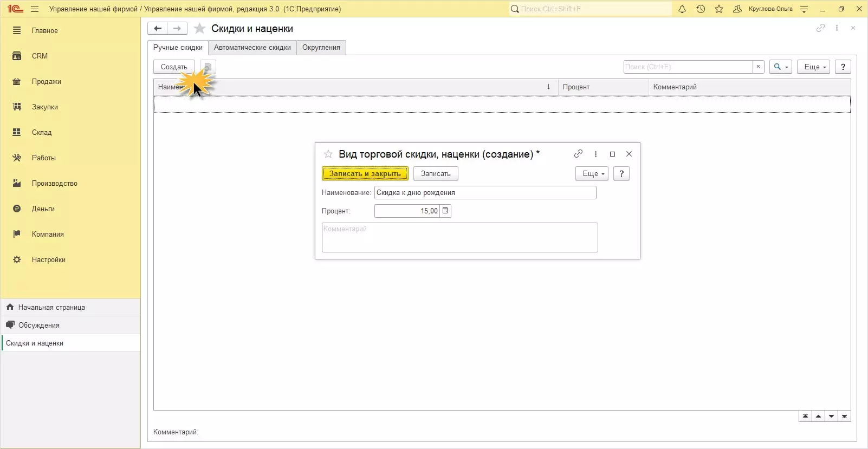Open the search magnifier dropdown
Viewport: 868px width, 449px height.
[780, 67]
